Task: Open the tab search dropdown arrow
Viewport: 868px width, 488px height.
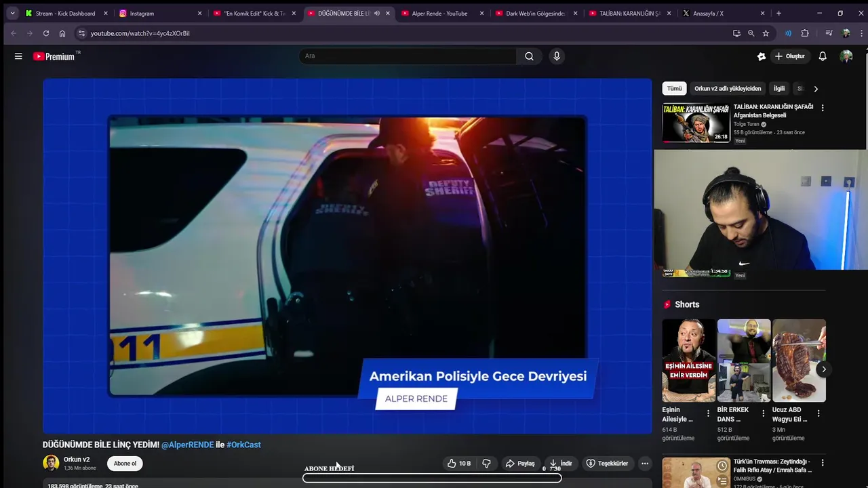Action: tap(12, 13)
